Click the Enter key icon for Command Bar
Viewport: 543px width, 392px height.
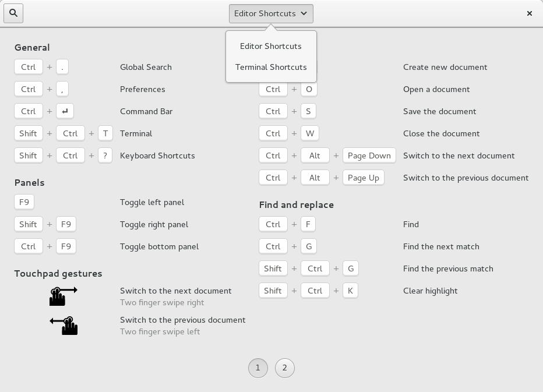pyautogui.click(x=65, y=111)
